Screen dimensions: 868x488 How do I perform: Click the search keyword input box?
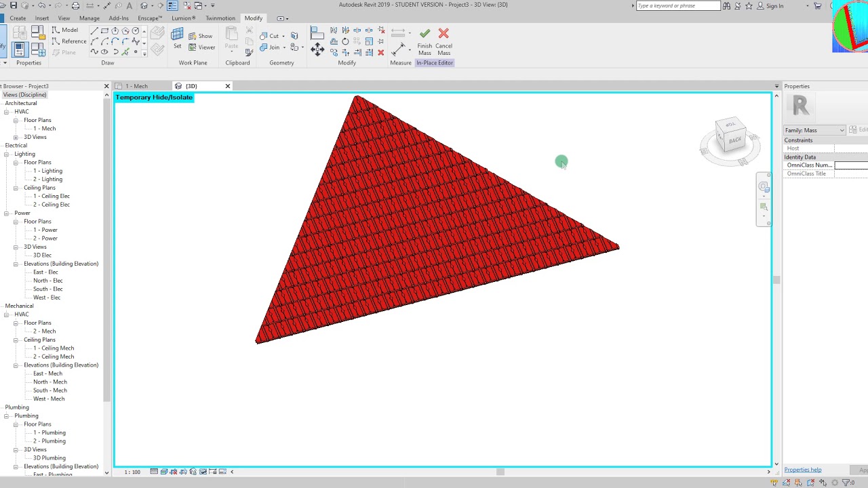678,5
